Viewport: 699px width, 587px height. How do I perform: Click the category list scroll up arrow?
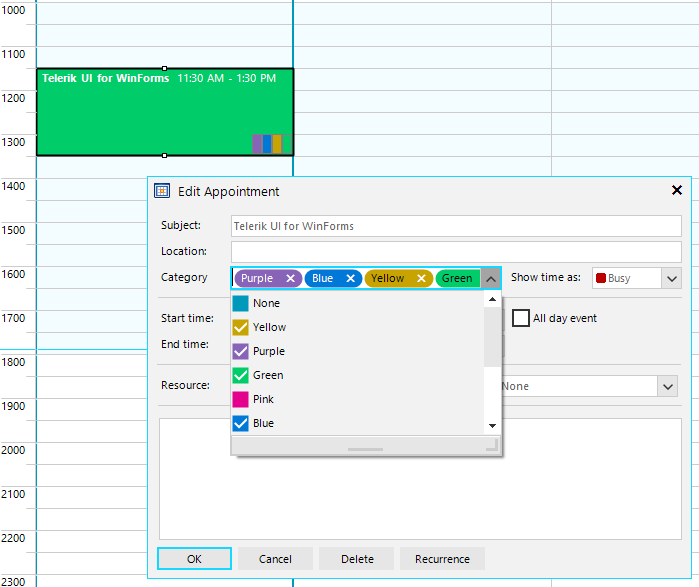[492, 299]
